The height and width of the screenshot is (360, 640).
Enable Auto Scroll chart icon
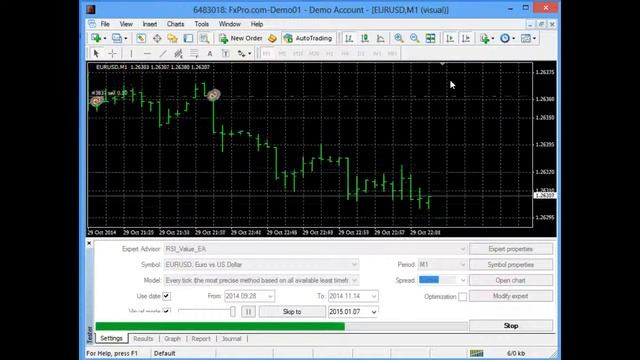(x=450, y=38)
